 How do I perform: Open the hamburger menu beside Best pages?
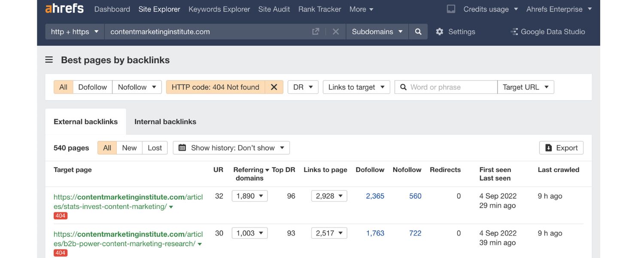tap(49, 60)
